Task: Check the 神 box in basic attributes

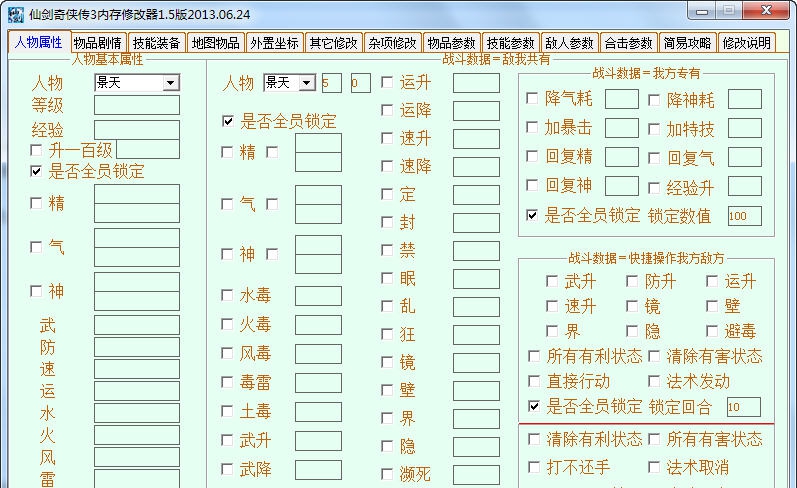Action: coord(36,291)
